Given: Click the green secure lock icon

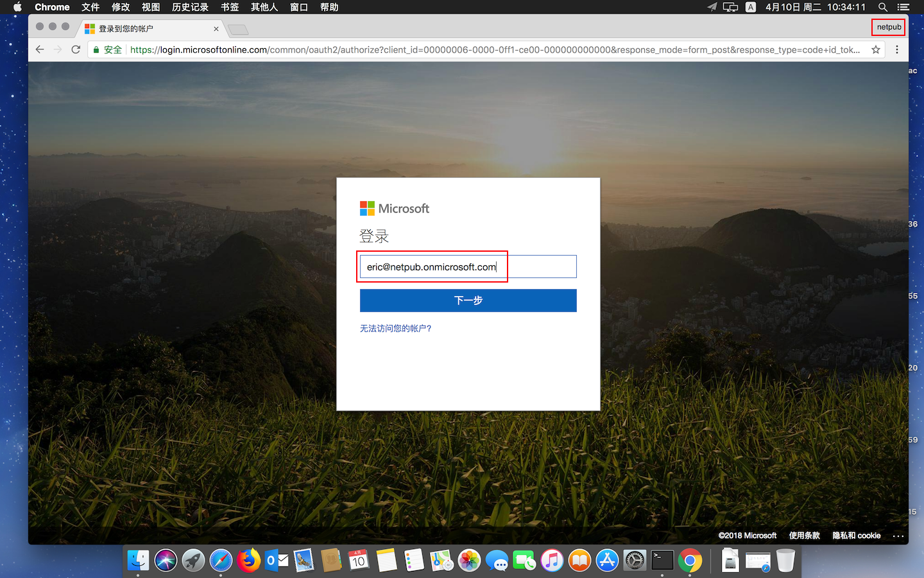Looking at the screenshot, I should (96, 49).
